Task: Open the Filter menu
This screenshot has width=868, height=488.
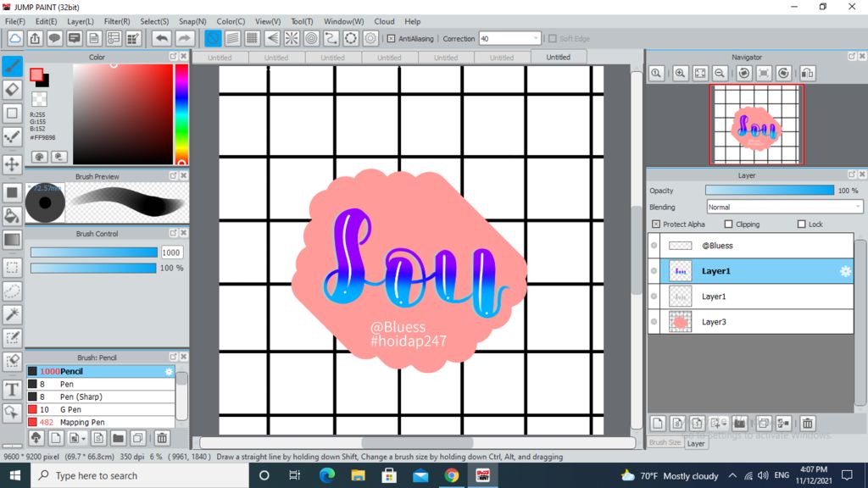Action: (x=117, y=21)
